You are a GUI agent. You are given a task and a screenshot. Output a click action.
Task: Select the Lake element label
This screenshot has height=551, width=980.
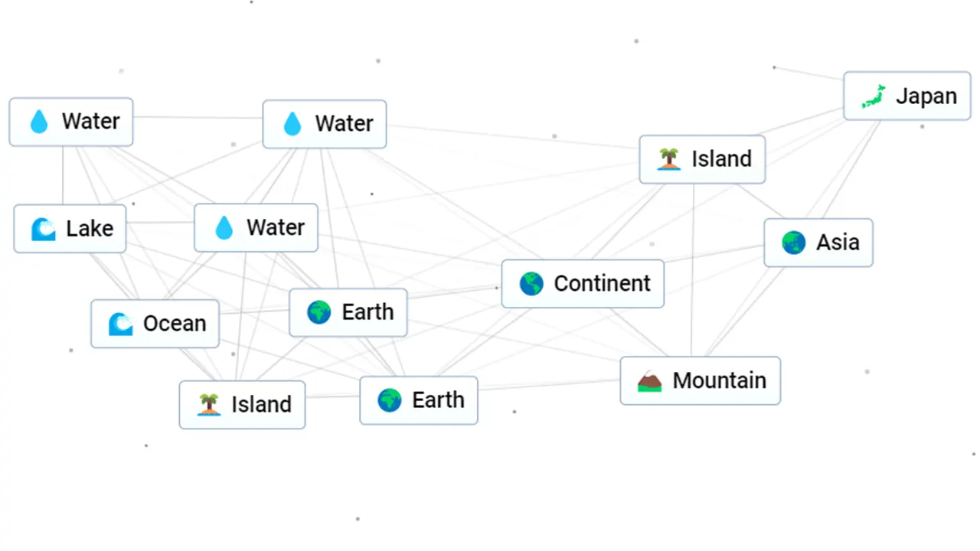tap(90, 229)
